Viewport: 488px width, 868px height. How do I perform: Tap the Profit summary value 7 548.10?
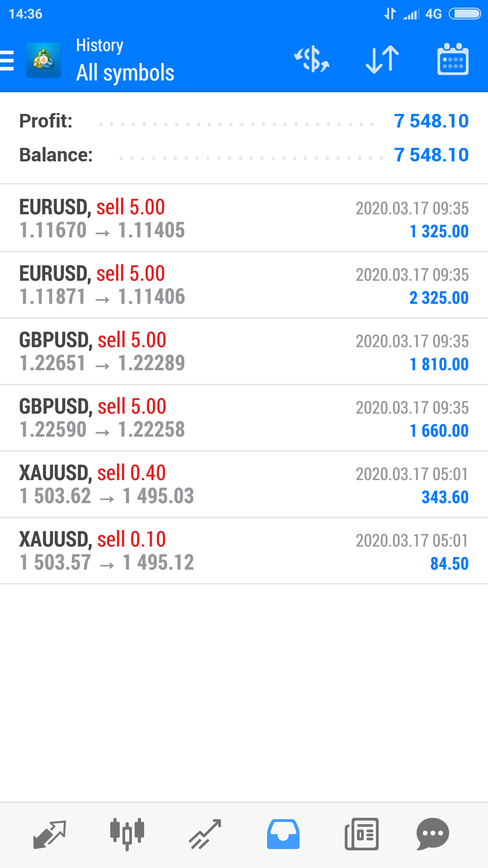point(431,121)
